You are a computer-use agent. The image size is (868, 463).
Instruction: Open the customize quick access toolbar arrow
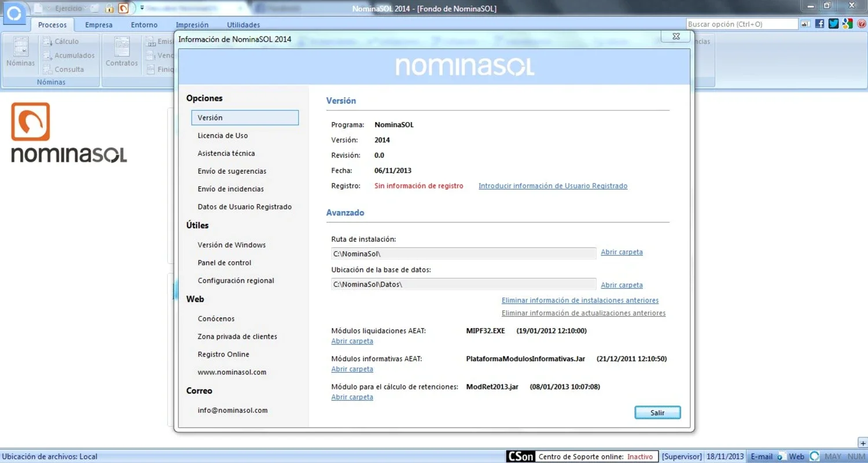point(142,8)
